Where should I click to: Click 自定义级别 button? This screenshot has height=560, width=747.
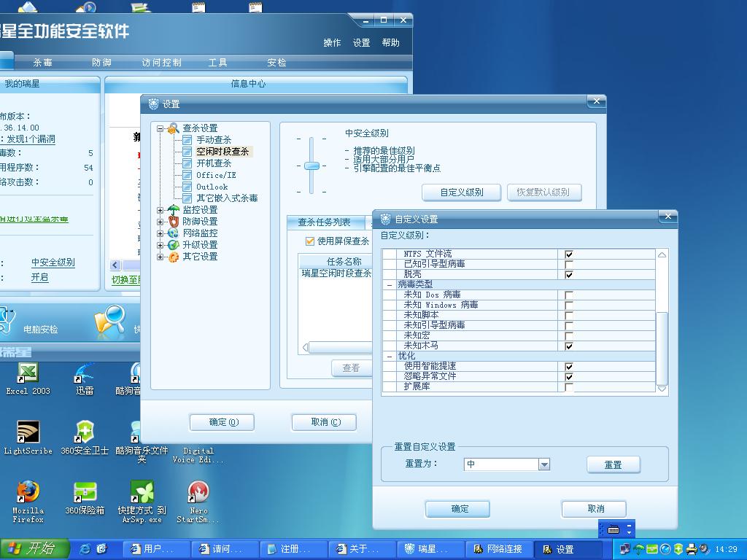461,192
